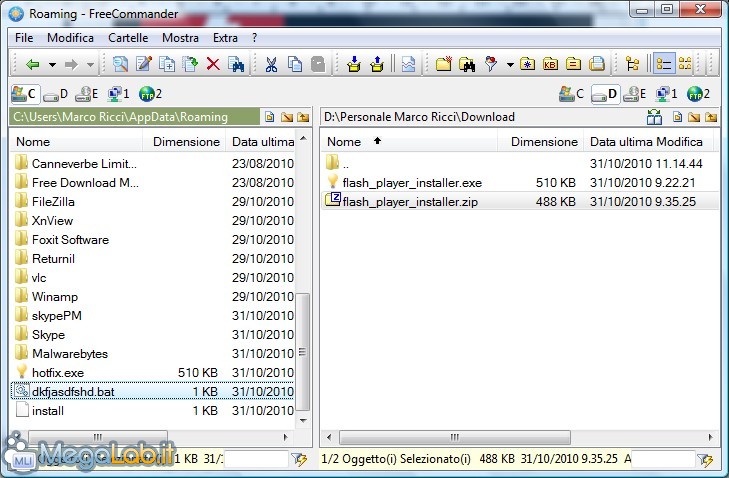Click the synchronize folders icon in right path bar

654,117
